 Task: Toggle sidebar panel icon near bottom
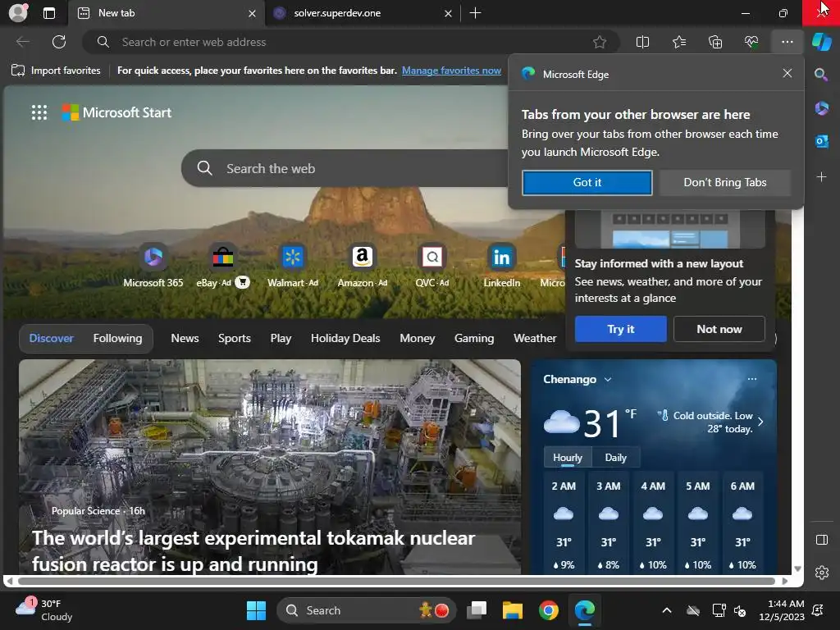pos(822,540)
